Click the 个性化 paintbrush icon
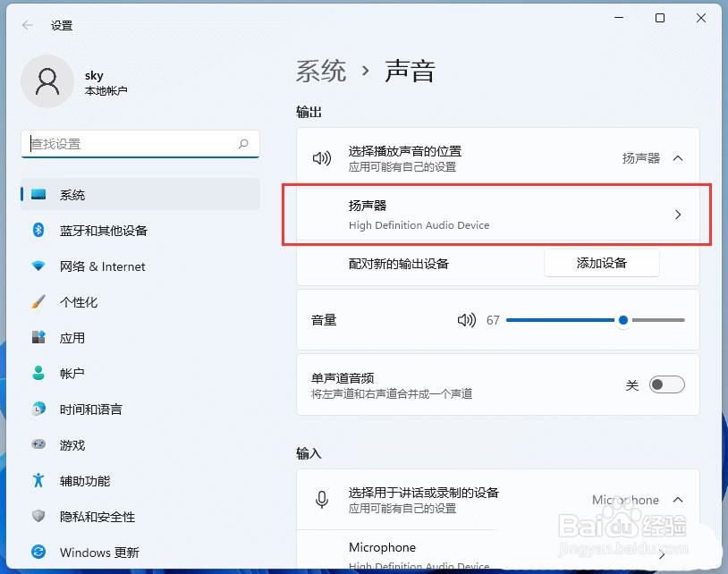This screenshot has width=728, height=574. 38,301
